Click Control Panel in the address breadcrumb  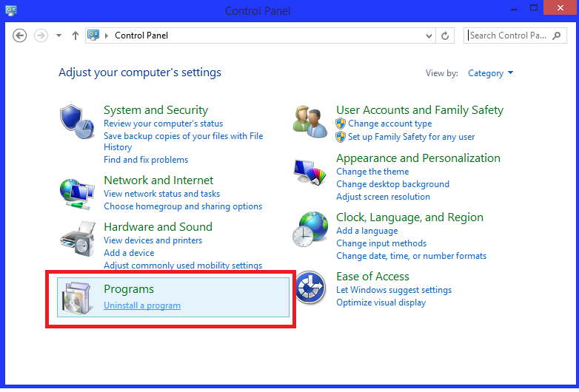click(x=140, y=36)
